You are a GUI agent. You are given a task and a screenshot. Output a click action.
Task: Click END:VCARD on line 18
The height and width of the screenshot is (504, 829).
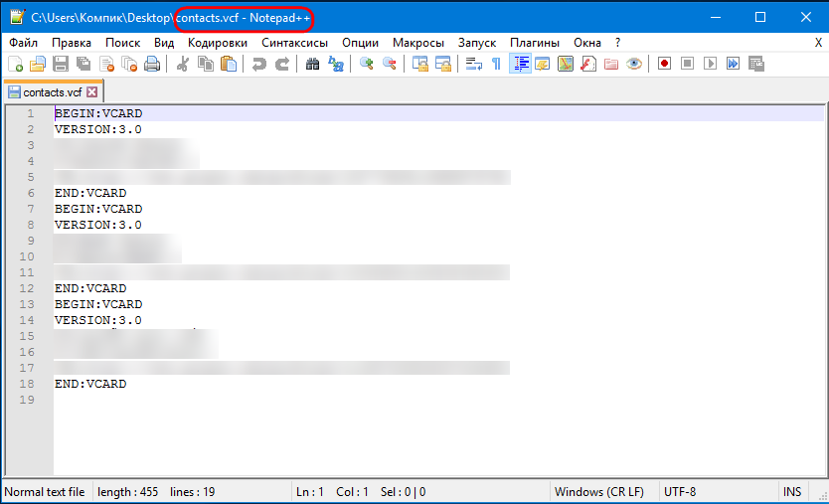pos(90,384)
